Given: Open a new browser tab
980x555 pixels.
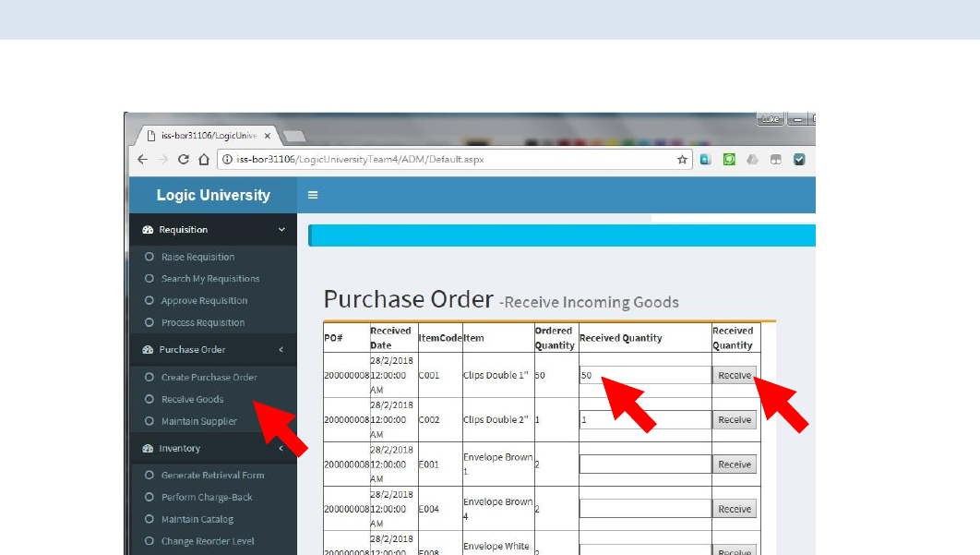Looking at the screenshot, I should 294,136.
